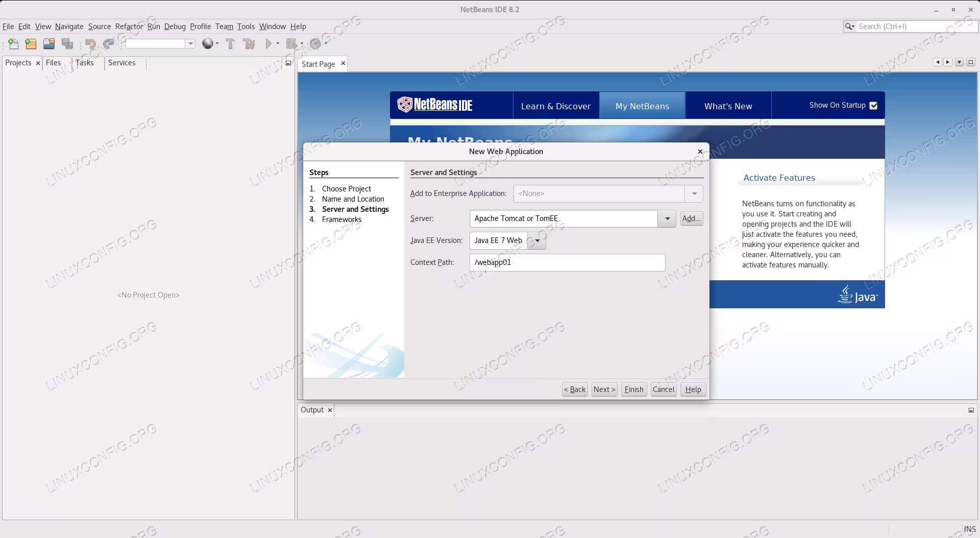Click the editor scroll documents right arrow
The image size is (980, 538).
[948, 62]
